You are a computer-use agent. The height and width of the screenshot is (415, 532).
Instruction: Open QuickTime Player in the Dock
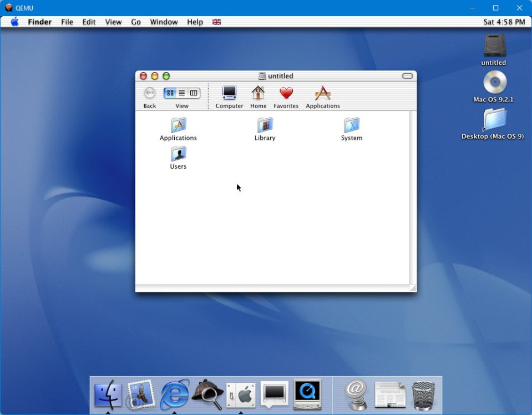point(307,395)
